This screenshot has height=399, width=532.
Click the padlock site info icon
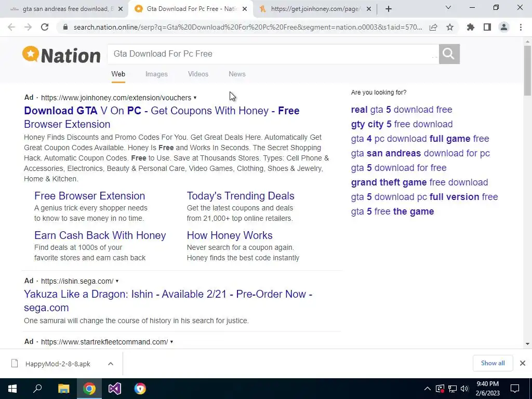click(66, 27)
